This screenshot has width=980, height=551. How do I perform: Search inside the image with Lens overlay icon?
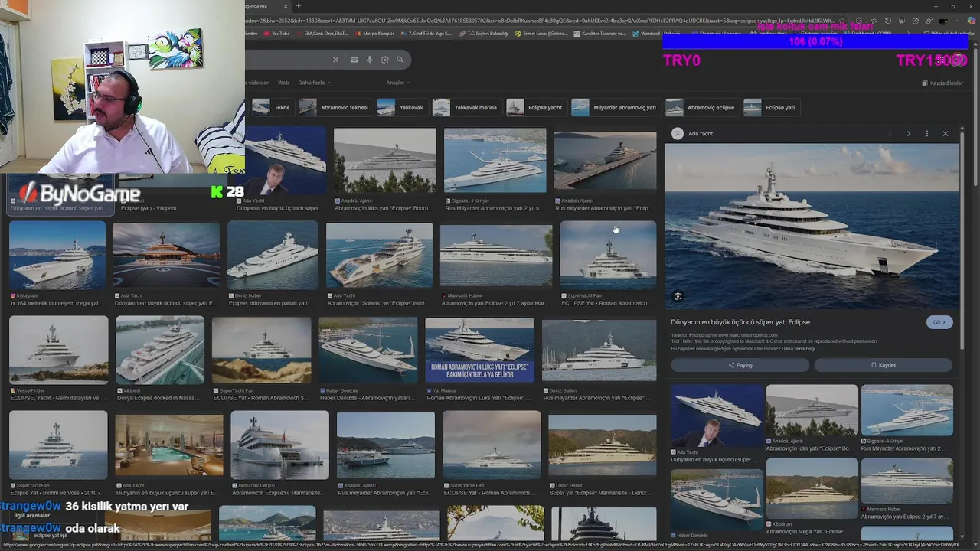coord(678,296)
